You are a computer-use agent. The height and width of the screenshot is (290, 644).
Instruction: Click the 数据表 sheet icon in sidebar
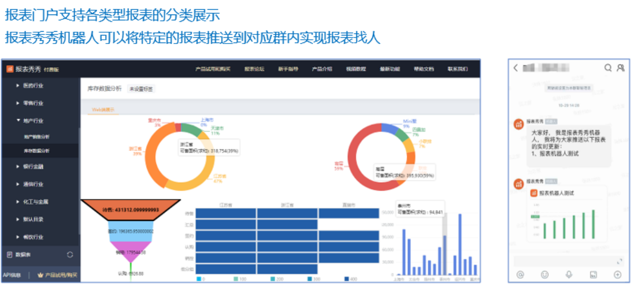point(9,255)
